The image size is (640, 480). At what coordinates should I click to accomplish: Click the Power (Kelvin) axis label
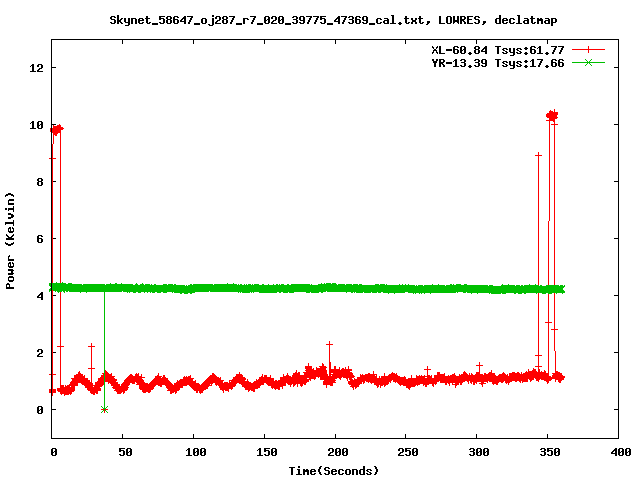(10, 241)
